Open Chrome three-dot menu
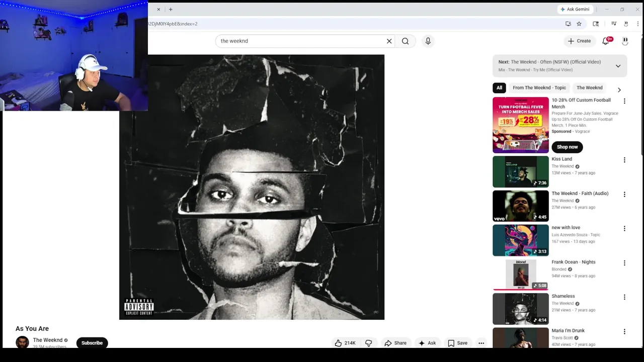The width and height of the screenshot is (644, 362). pos(638,24)
